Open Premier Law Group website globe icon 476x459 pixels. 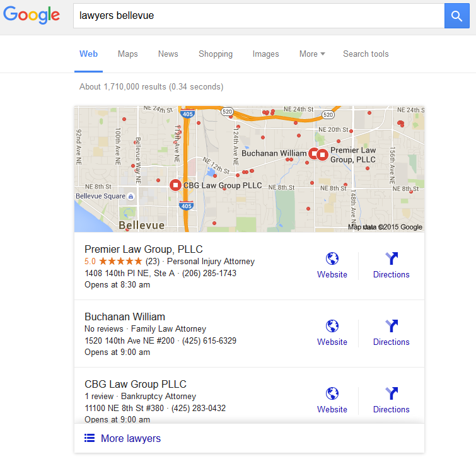pyautogui.click(x=332, y=259)
